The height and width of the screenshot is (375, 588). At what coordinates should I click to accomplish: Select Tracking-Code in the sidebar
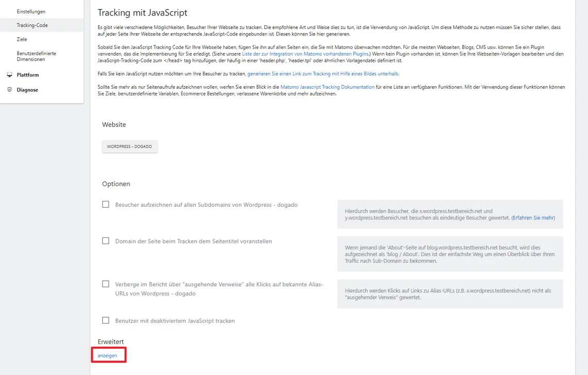point(32,25)
